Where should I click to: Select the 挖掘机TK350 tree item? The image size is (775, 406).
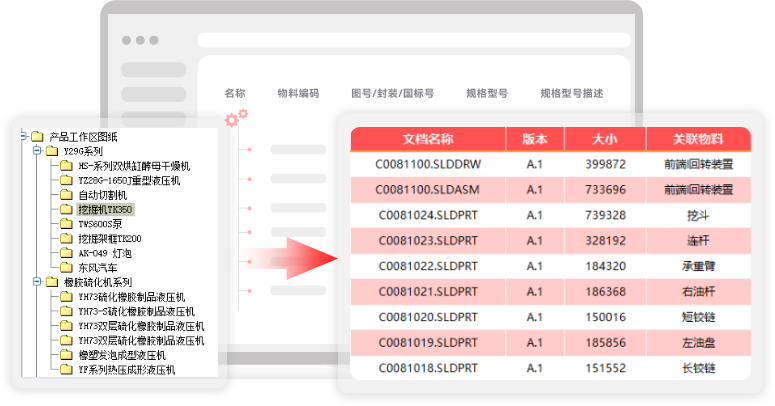[x=106, y=210]
